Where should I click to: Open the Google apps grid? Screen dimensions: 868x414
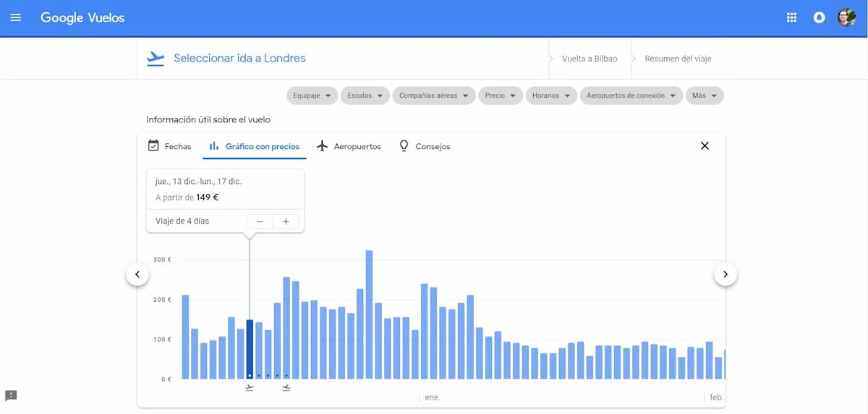tap(791, 17)
